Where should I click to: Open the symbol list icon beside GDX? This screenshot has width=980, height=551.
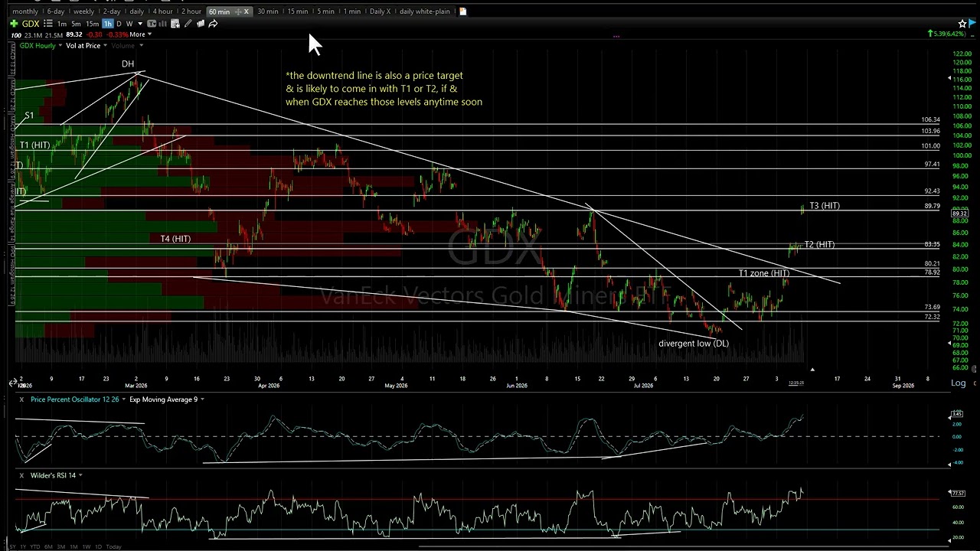pos(48,24)
